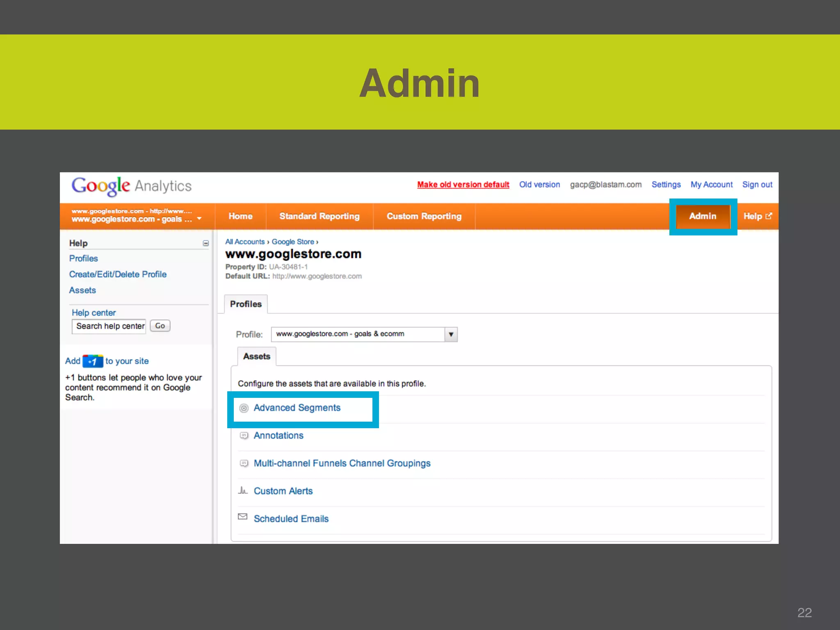This screenshot has height=630, width=840.
Task: Click the Multi-channel Funnels icon
Action: click(244, 463)
